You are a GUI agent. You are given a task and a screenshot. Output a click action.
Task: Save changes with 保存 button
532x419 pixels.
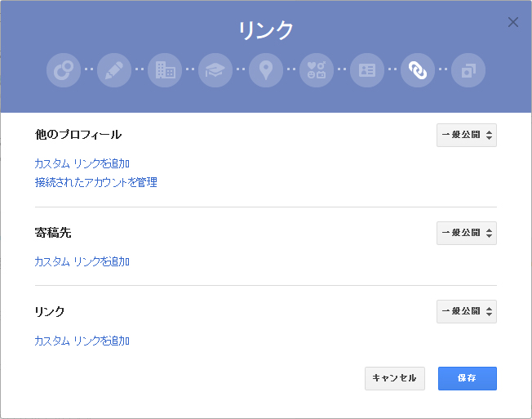point(468,378)
